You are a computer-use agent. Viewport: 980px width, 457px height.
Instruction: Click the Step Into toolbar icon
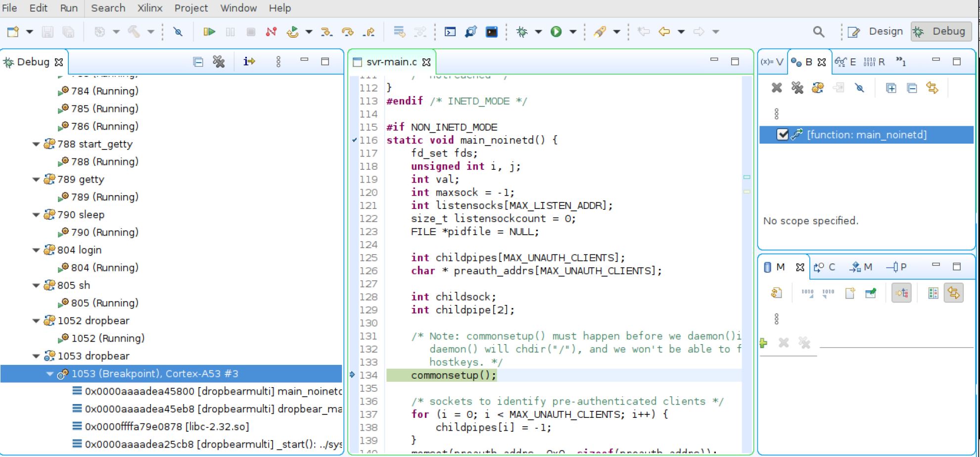point(326,32)
